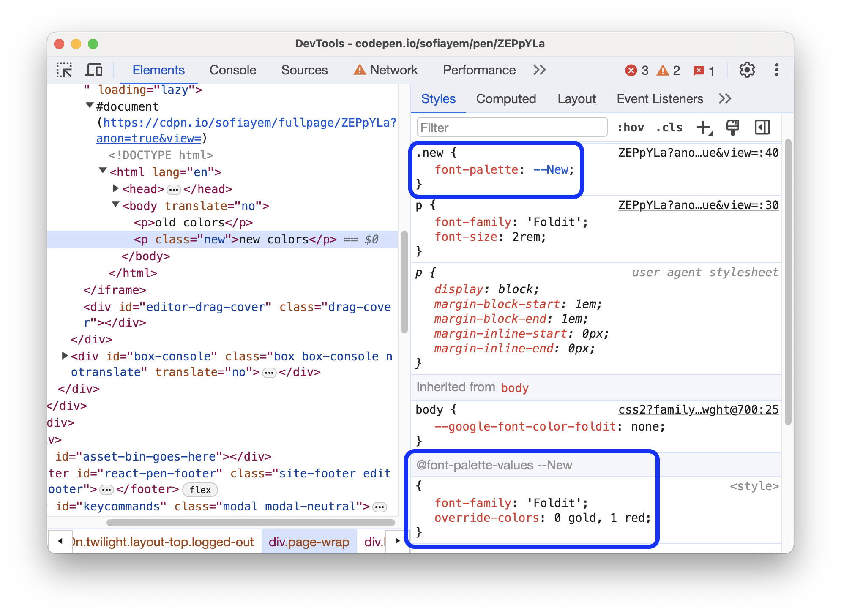Click the Filter styles input field
The width and height of the screenshot is (841, 616).
click(x=509, y=127)
